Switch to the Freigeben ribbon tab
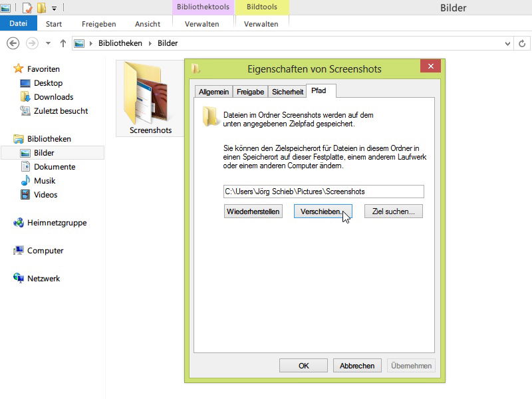This screenshot has width=532, height=399. (x=98, y=24)
